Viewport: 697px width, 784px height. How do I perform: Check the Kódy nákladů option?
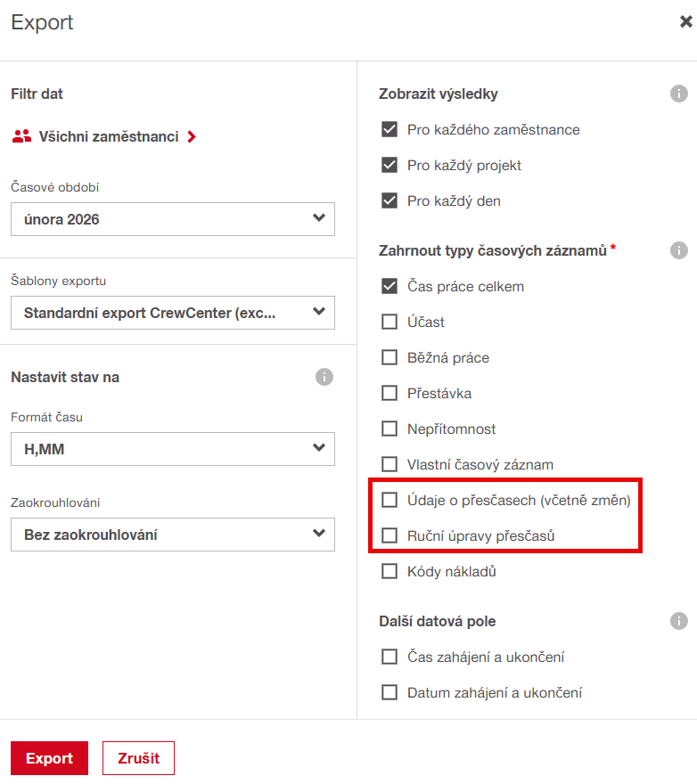click(389, 572)
